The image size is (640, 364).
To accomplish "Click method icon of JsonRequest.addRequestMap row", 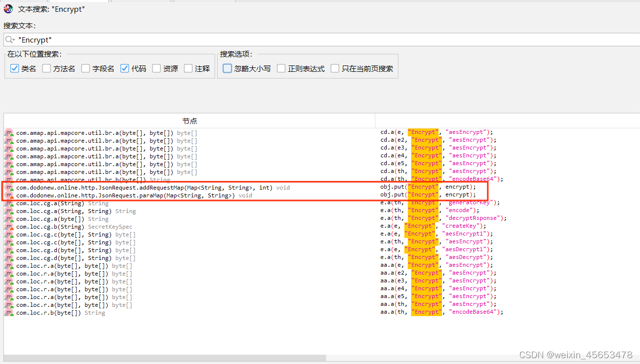I will point(9,188).
